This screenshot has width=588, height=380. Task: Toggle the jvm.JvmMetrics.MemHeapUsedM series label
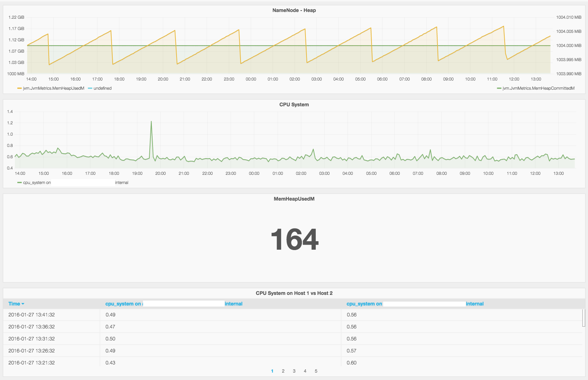point(54,88)
